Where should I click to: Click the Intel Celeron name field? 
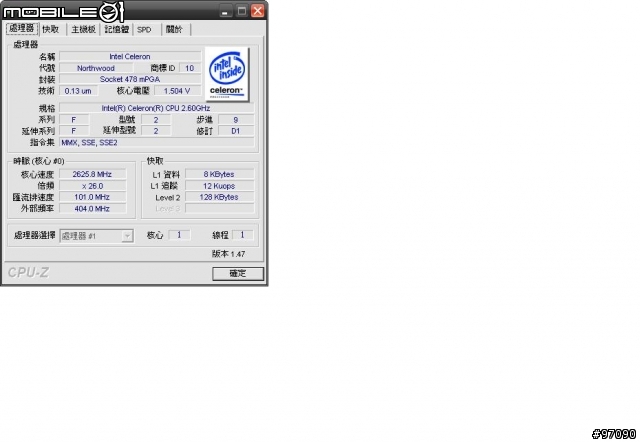click(130, 56)
